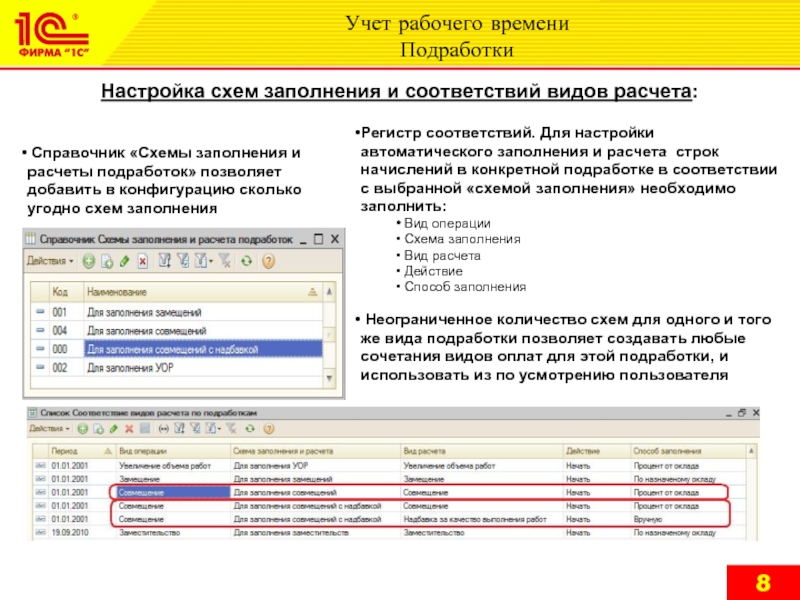Click Способ заполнения column header
Viewport: 800px width, 600px height.
click(688, 451)
